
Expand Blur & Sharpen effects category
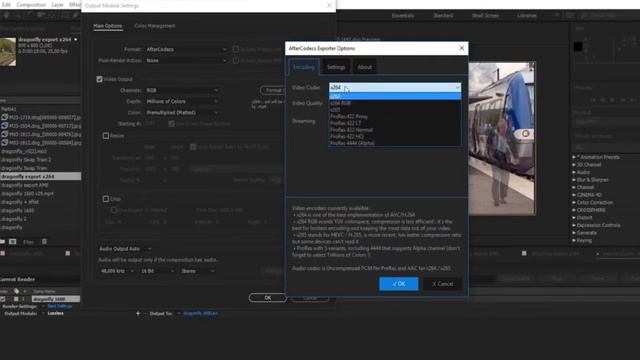pos(574,180)
